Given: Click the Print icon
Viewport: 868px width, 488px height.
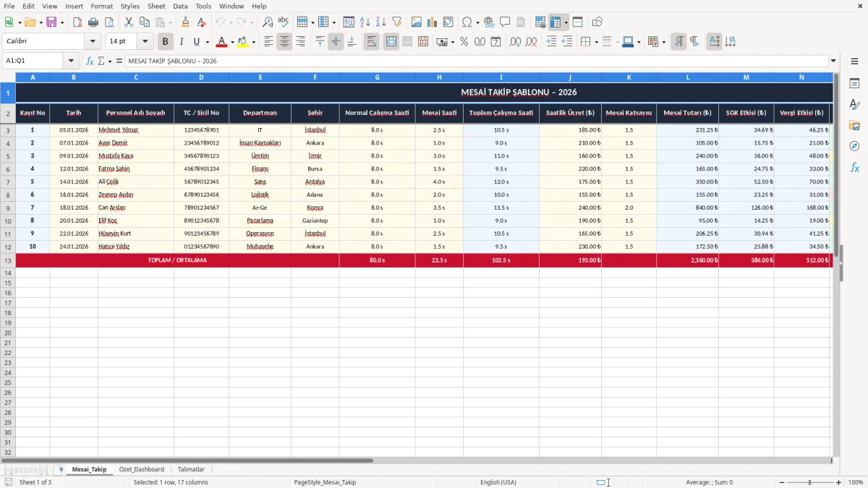Looking at the screenshot, I should (x=93, y=22).
